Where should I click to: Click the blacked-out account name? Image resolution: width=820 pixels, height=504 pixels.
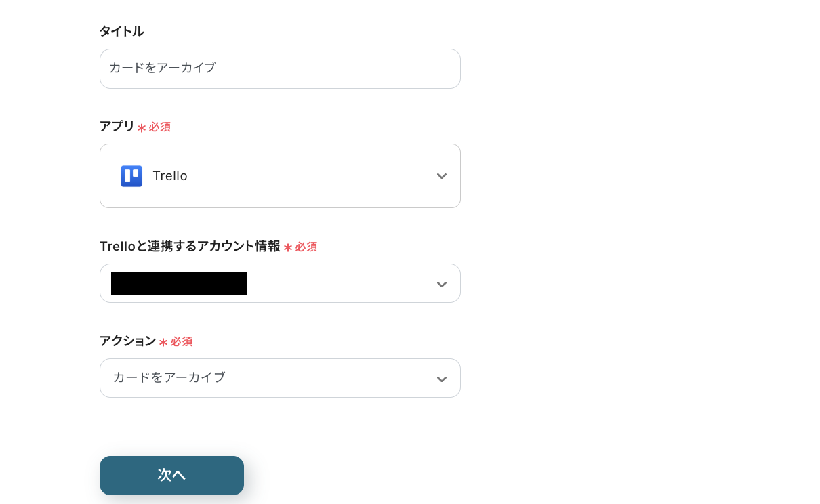179,283
